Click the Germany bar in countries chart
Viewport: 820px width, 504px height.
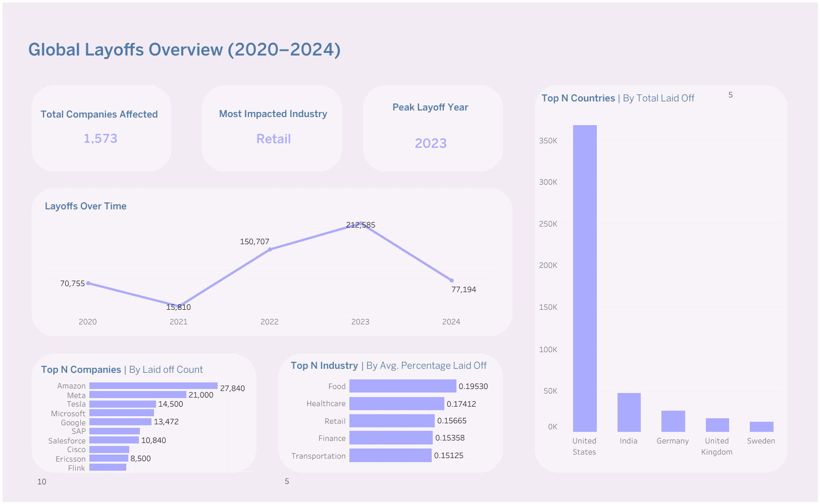click(673, 421)
